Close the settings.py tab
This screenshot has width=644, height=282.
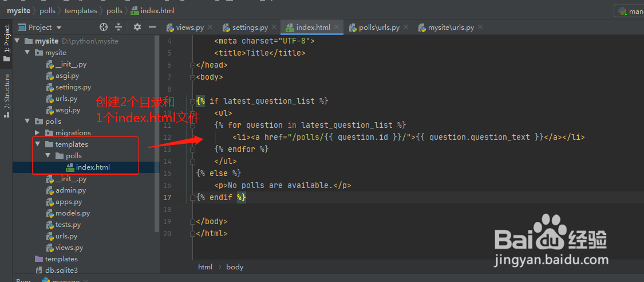(x=274, y=28)
